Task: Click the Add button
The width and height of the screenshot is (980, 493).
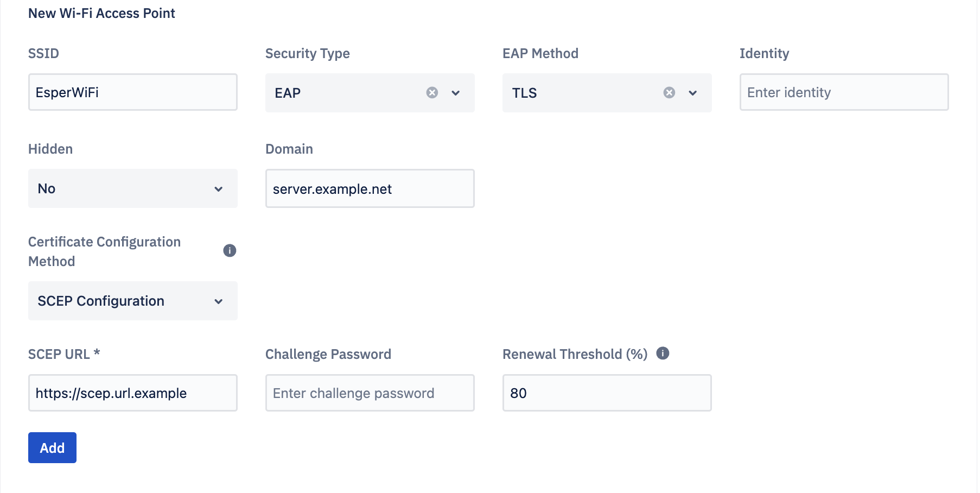Action: 52,447
